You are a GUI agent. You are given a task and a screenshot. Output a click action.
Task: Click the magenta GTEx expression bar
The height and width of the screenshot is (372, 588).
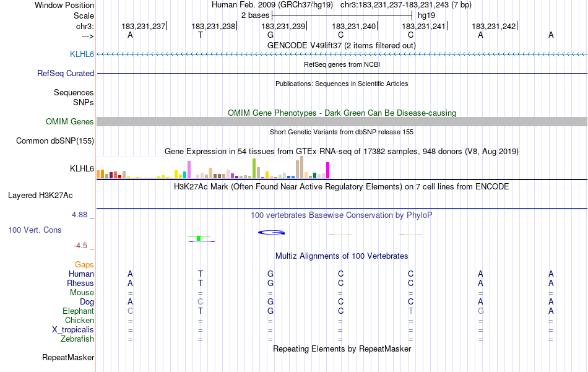[328, 170]
